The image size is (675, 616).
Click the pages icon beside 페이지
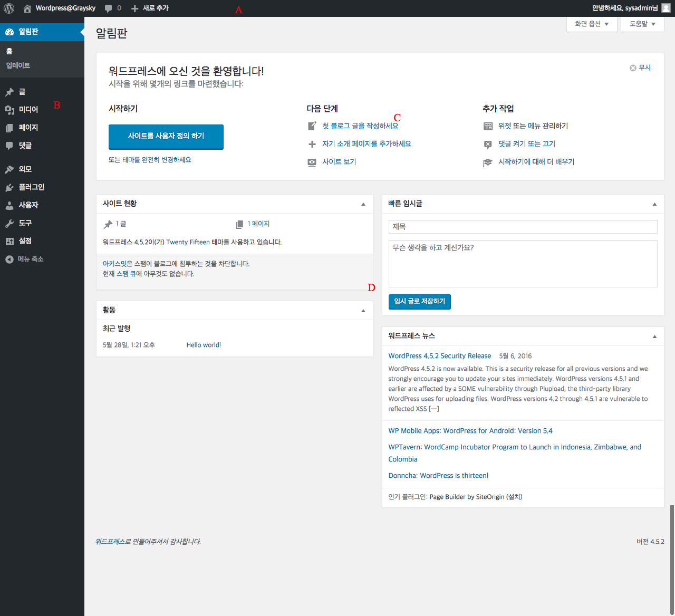[9, 128]
